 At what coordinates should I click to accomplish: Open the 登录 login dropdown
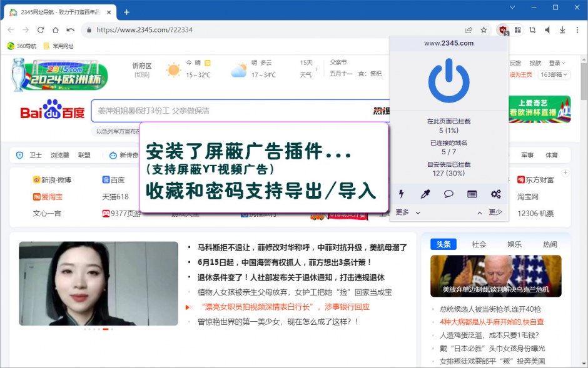557,63
